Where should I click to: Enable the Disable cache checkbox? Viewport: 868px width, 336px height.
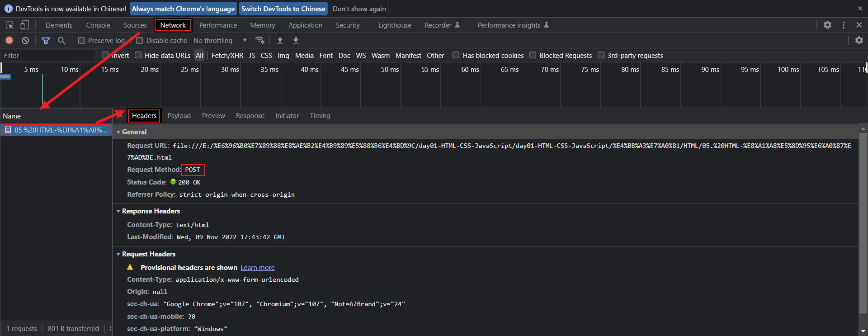140,40
